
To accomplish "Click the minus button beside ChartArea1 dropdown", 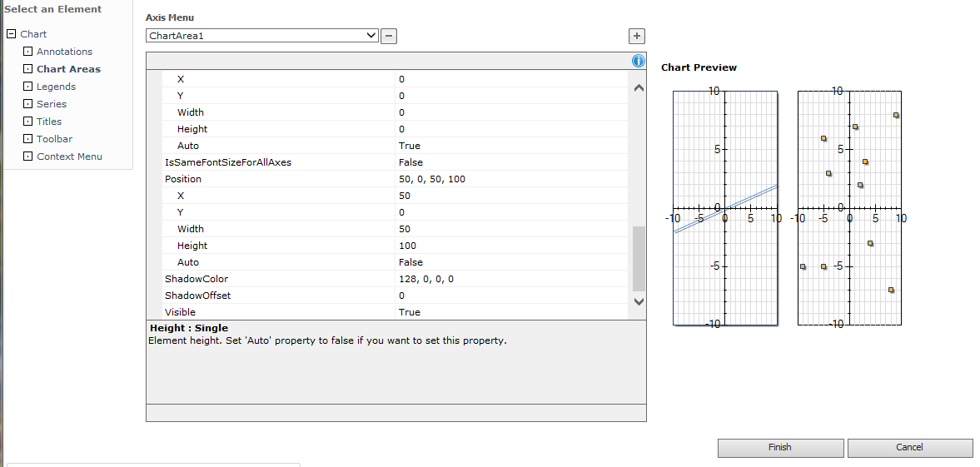I will (389, 37).
